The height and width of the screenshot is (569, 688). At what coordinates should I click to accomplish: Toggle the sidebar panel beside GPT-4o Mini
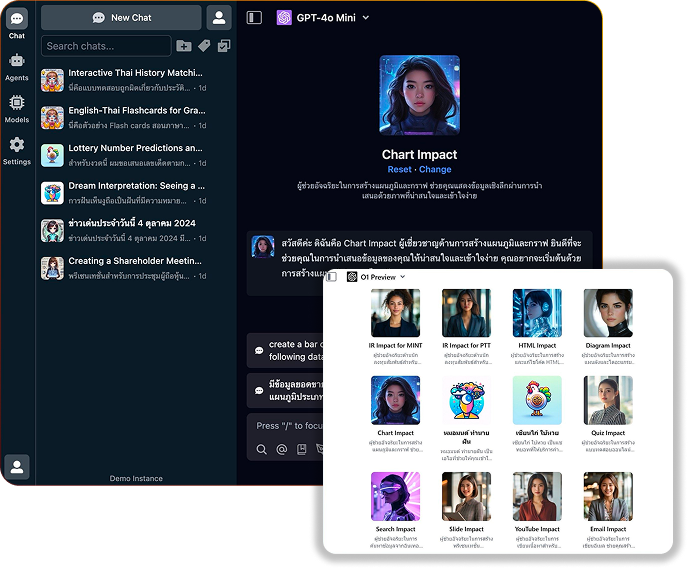click(254, 18)
